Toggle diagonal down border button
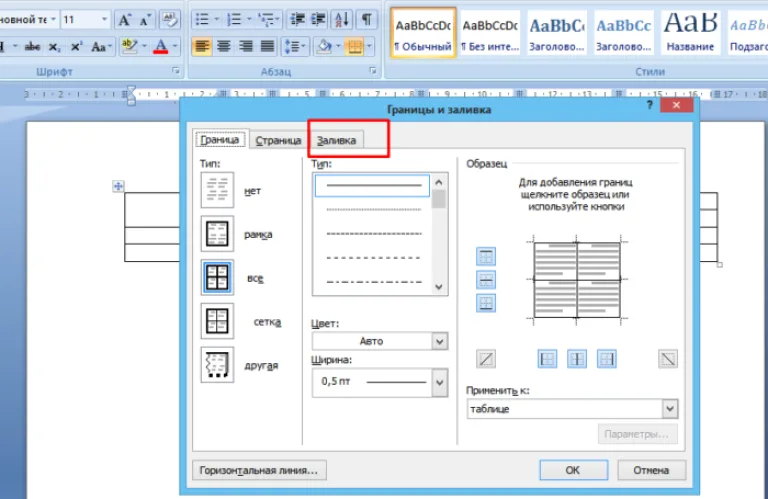Viewport: 768px width, 499px height. 668,359
